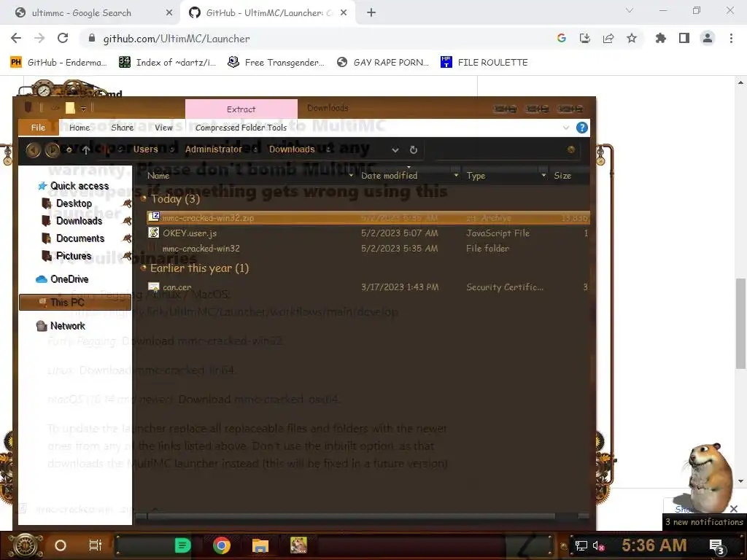The image size is (747, 560).
Task: Open the GitHub - Enderma... bookmark
Action: pyautogui.click(x=59, y=63)
